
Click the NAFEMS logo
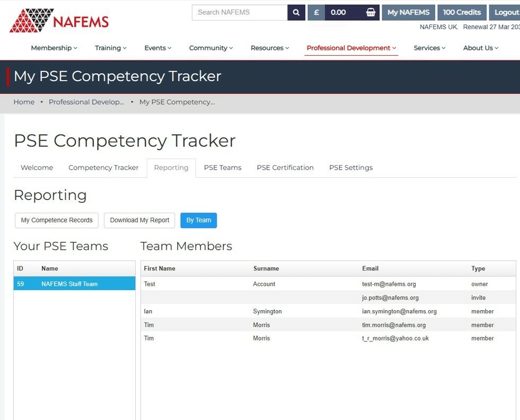tap(59, 21)
